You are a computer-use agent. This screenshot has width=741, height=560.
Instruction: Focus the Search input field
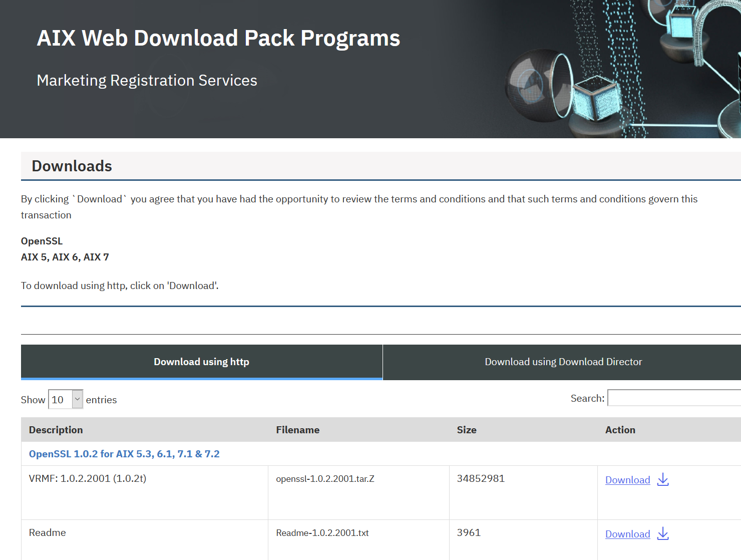tap(674, 398)
